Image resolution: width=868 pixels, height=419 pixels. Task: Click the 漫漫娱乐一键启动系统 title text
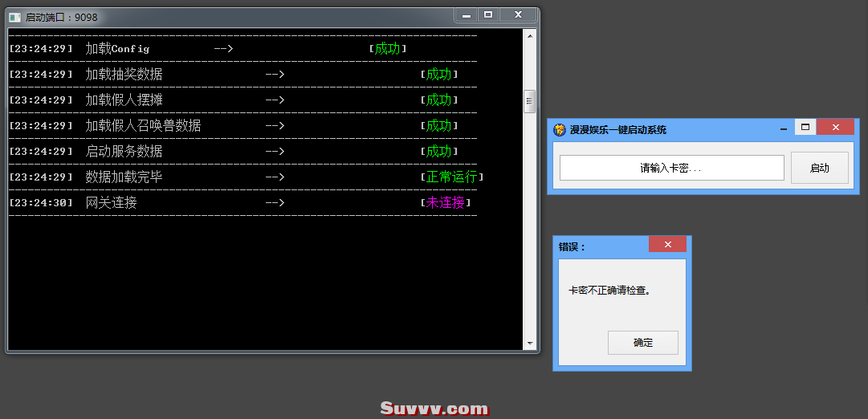point(618,130)
